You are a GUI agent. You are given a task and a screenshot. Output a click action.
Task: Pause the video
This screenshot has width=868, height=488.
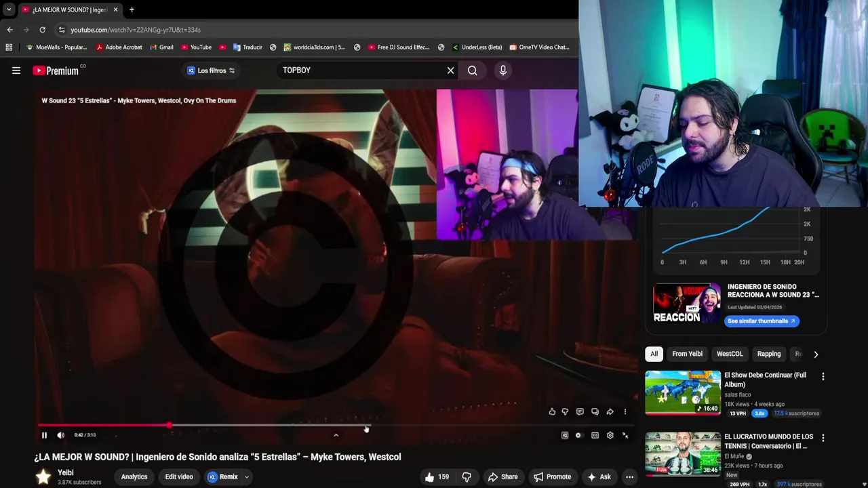tap(44, 435)
